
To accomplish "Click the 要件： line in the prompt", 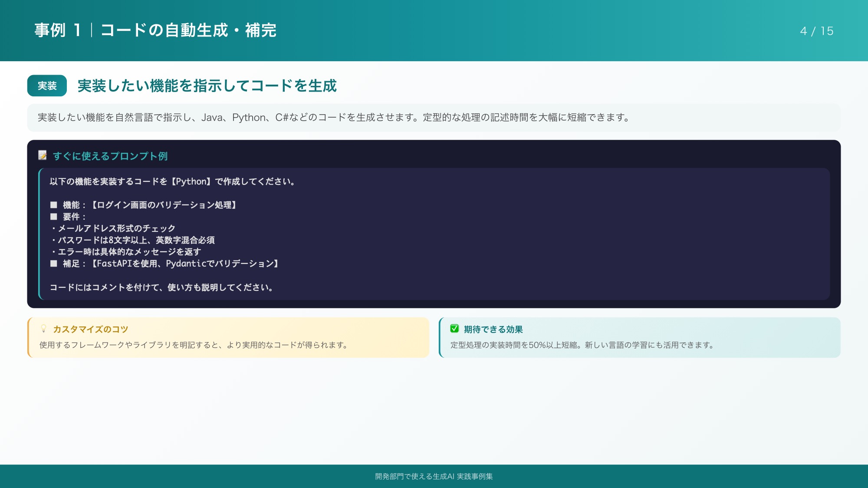I will point(68,217).
